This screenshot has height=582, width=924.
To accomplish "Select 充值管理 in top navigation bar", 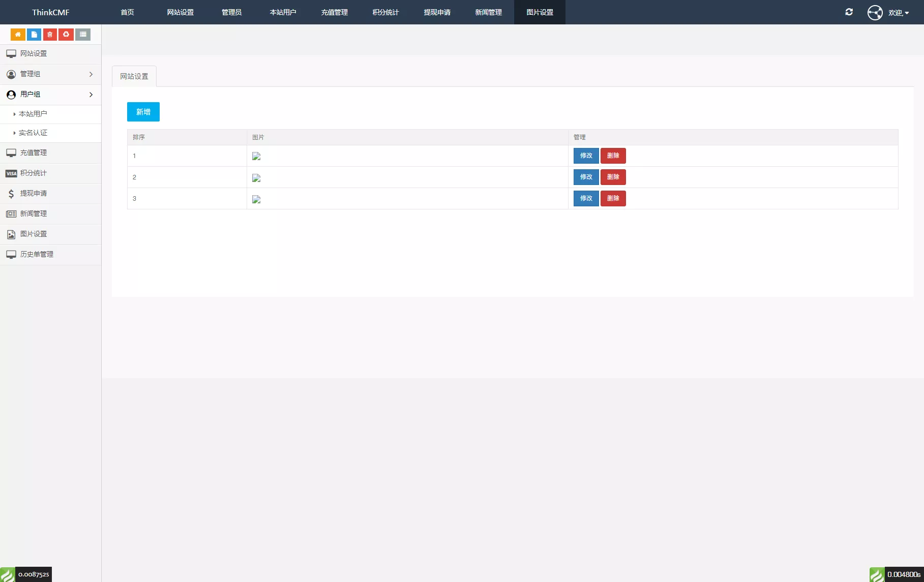I will pos(334,12).
